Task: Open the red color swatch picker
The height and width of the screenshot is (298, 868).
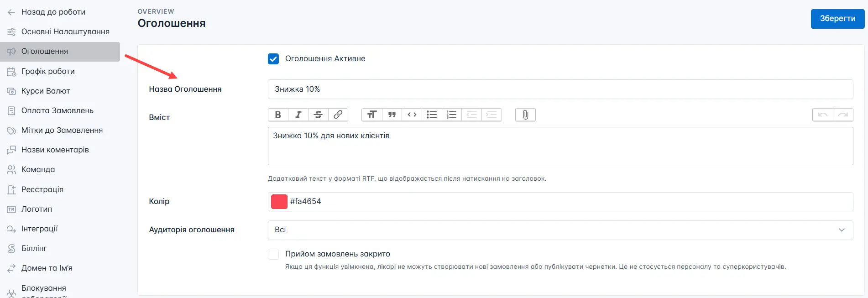Action: coord(279,202)
